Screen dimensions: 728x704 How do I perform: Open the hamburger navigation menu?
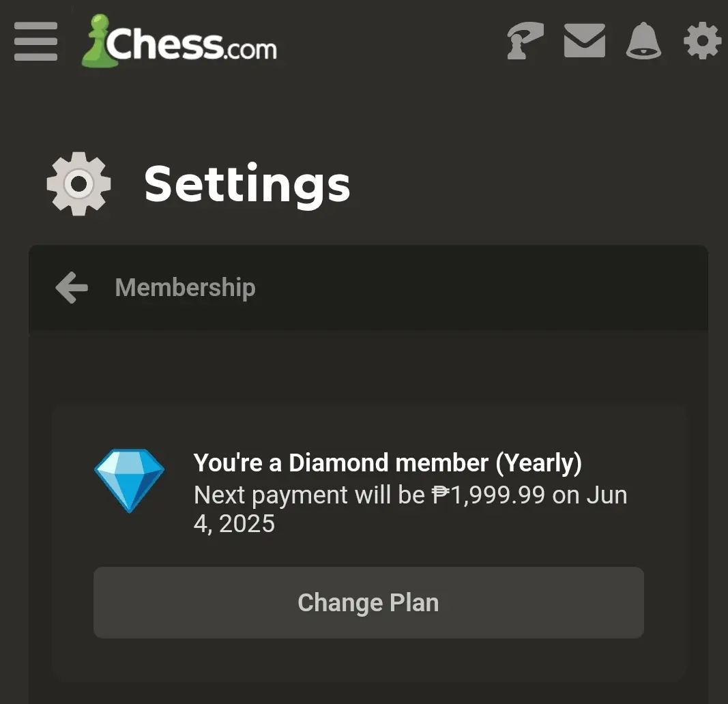(x=35, y=42)
